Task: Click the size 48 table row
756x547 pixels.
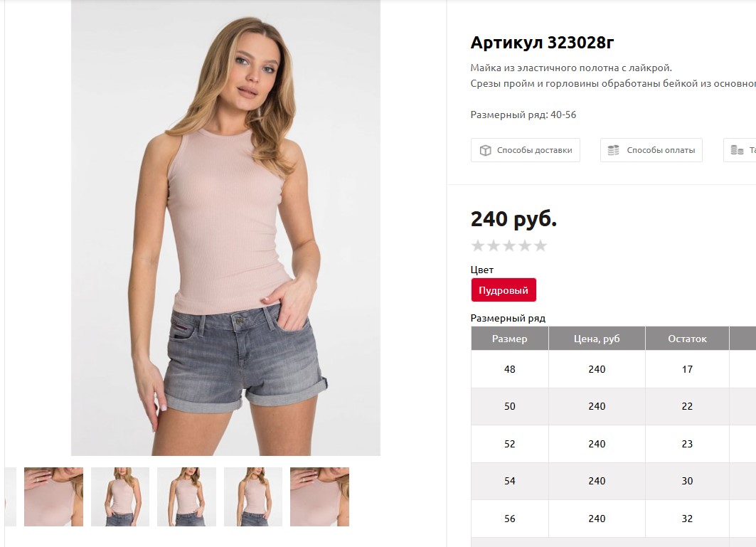Action: (x=613, y=369)
